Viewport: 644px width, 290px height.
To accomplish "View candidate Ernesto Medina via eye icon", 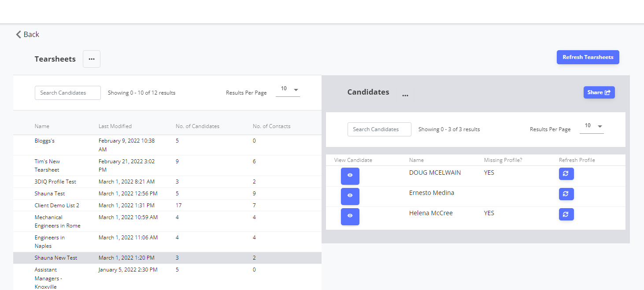I will (350, 196).
